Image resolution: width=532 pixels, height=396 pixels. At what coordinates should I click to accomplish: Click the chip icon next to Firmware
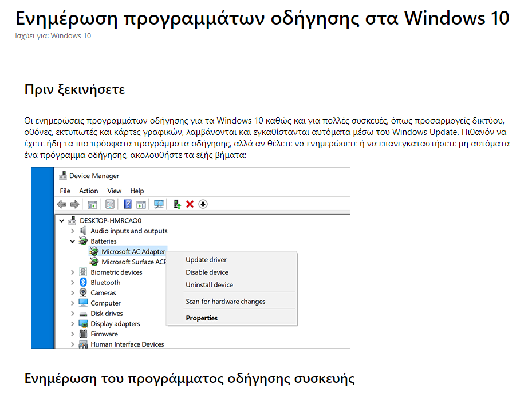click(x=83, y=334)
